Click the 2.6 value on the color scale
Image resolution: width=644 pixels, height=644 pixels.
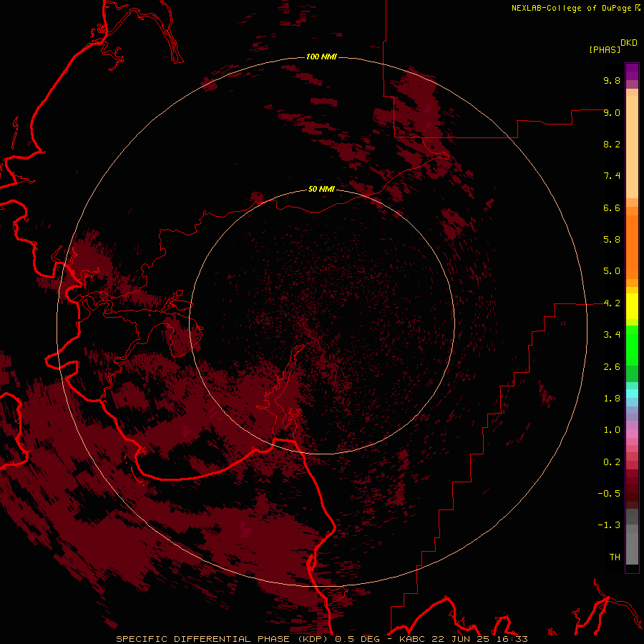pyautogui.click(x=612, y=367)
